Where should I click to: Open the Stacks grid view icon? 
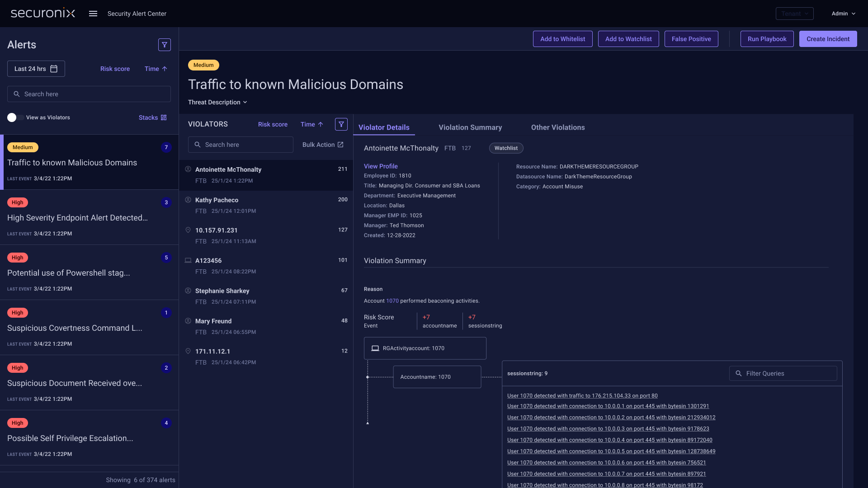(x=164, y=117)
